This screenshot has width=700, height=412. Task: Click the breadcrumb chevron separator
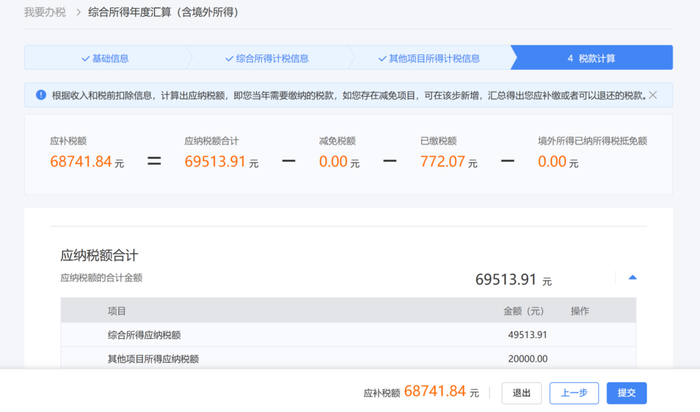(x=78, y=12)
